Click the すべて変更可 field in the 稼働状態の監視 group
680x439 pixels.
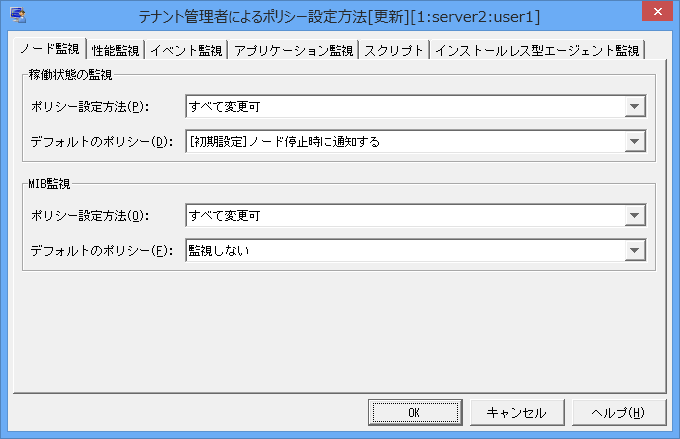coord(415,107)
